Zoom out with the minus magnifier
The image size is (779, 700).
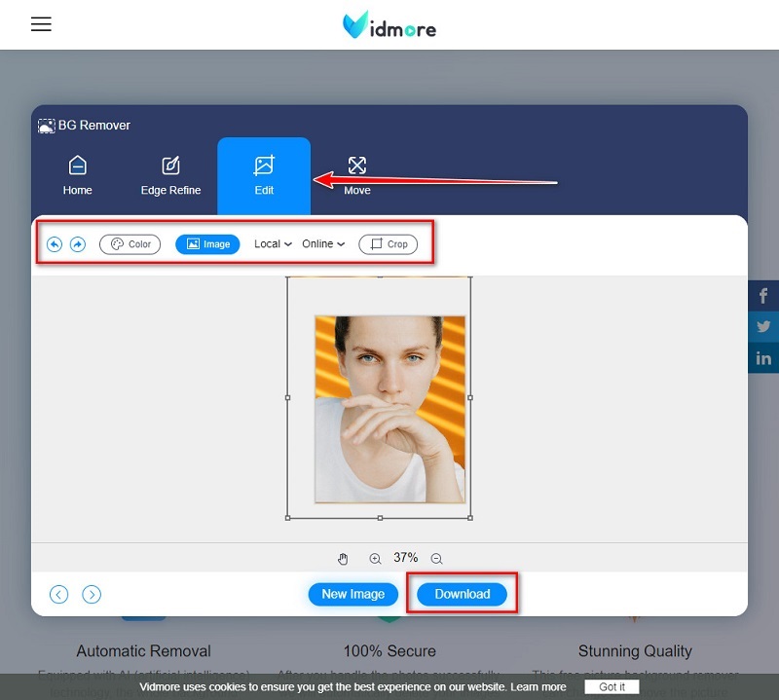click(x=436, y=559)
